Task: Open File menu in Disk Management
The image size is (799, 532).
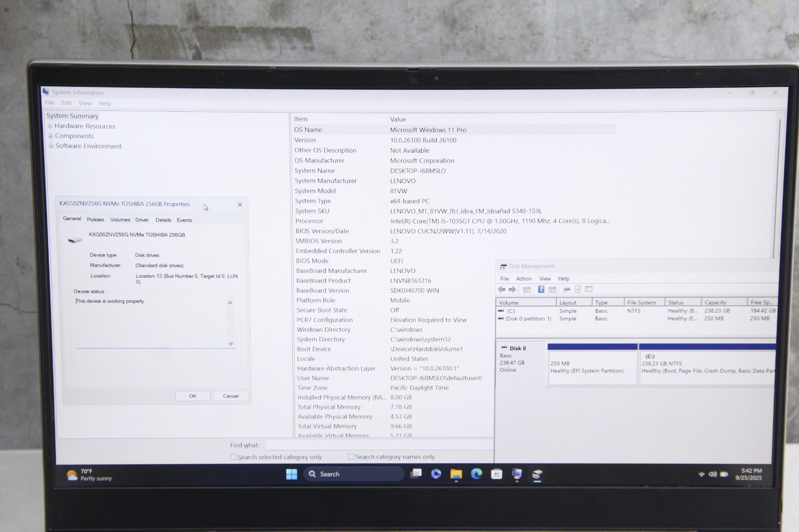Action: click(504, 278)
